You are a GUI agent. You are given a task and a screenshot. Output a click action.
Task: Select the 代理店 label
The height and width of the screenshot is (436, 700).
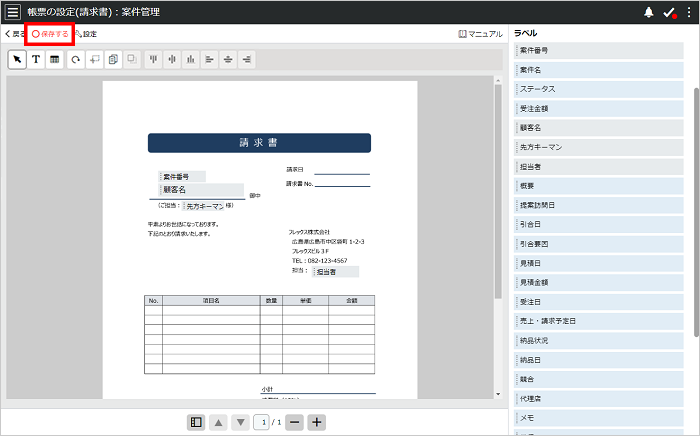599,398
